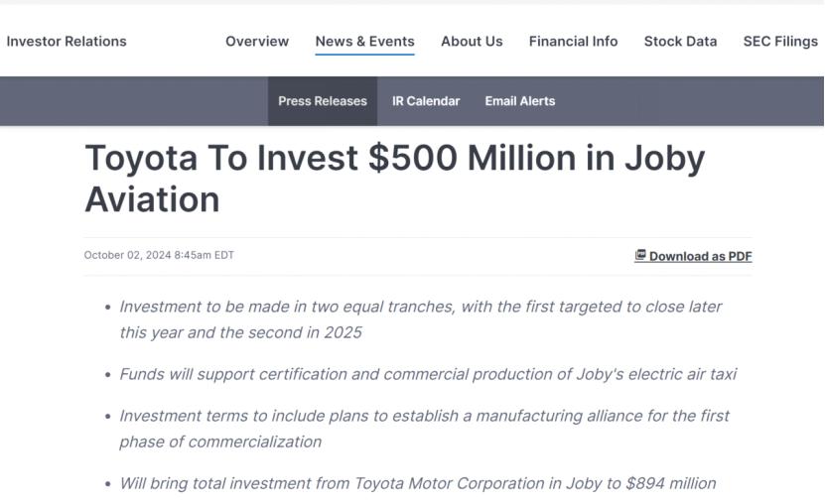Click the bullet about two equal tranches

click(x=420, y=319)
